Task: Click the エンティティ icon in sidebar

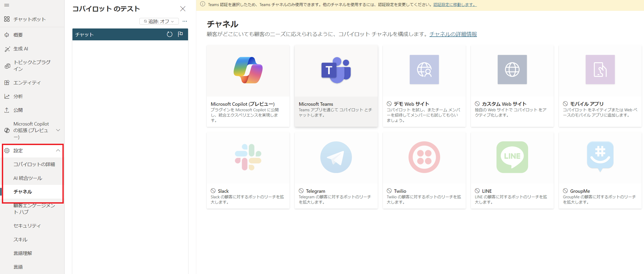Action: 7,83
